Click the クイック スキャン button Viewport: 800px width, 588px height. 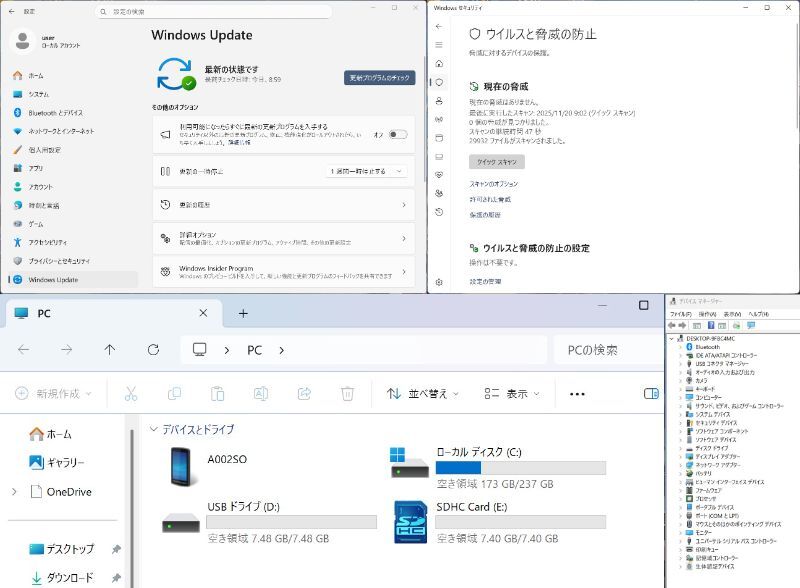(x=497, y=162)
